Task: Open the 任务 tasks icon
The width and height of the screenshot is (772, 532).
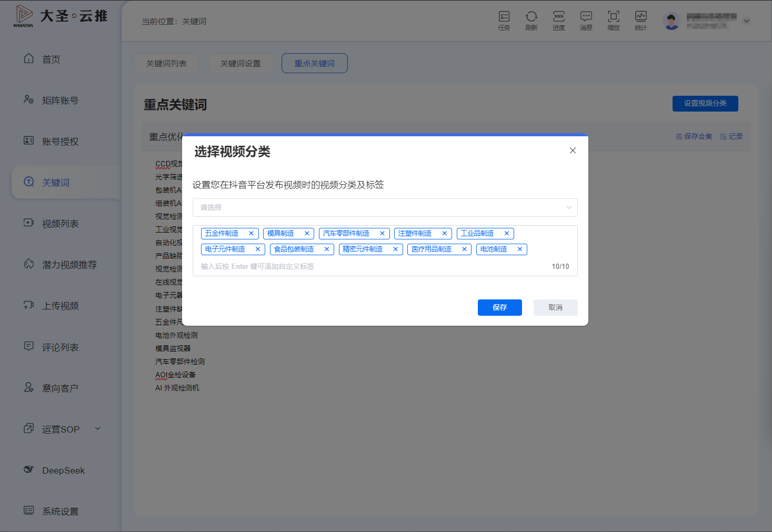Action: point(504,21)
